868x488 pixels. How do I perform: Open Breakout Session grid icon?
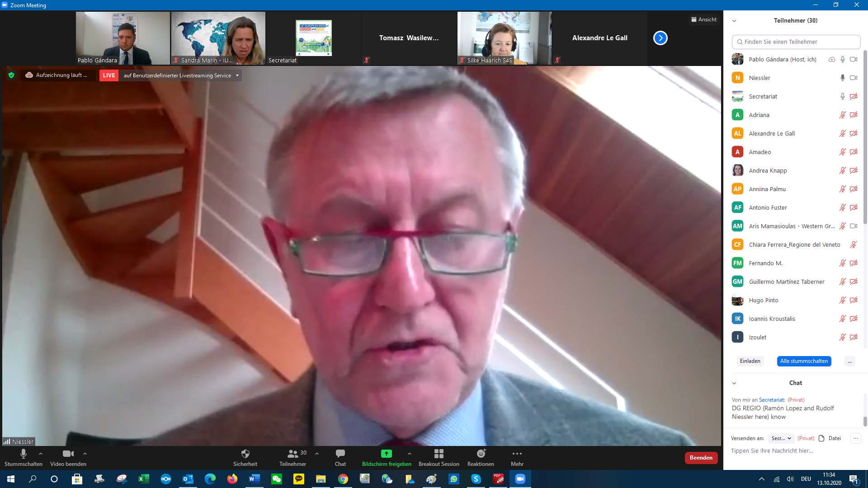(439, 454)
